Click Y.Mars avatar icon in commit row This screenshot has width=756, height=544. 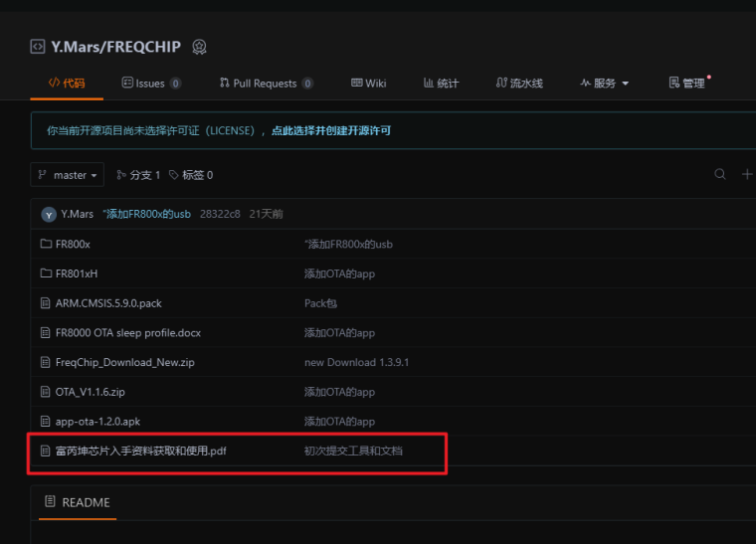[49, 214]
